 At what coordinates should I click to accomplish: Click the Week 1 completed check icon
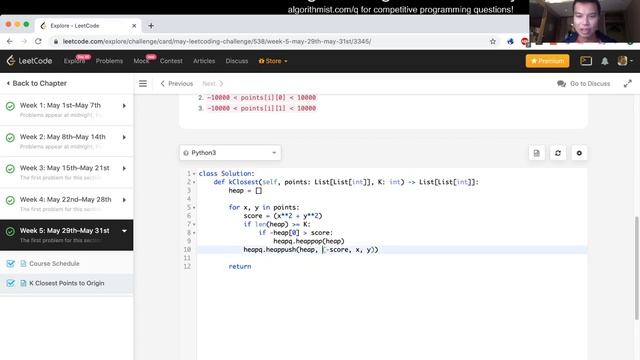tap(10, 106)
